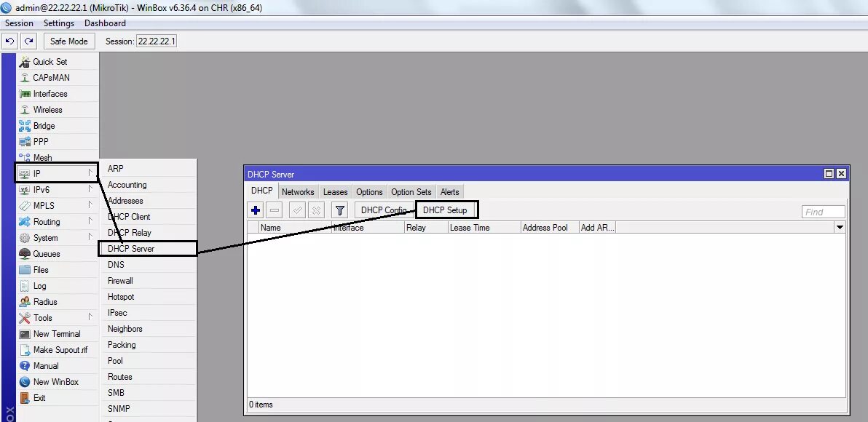Select IPsec from IP submenu
Image resolution: width=868 pixels, height=422 pixels.
coord(117,313)
